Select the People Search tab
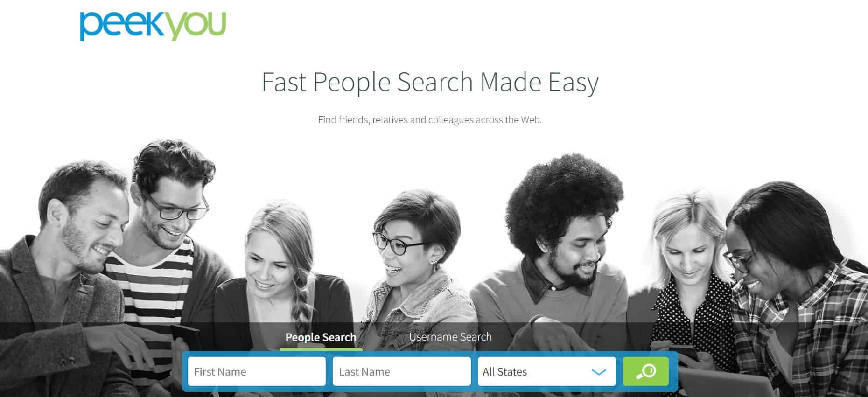This screenshot has width=868, height=397. pos(321,337)
